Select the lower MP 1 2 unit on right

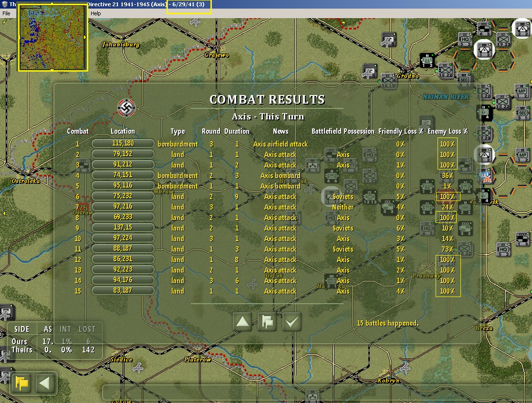[522, 155]
